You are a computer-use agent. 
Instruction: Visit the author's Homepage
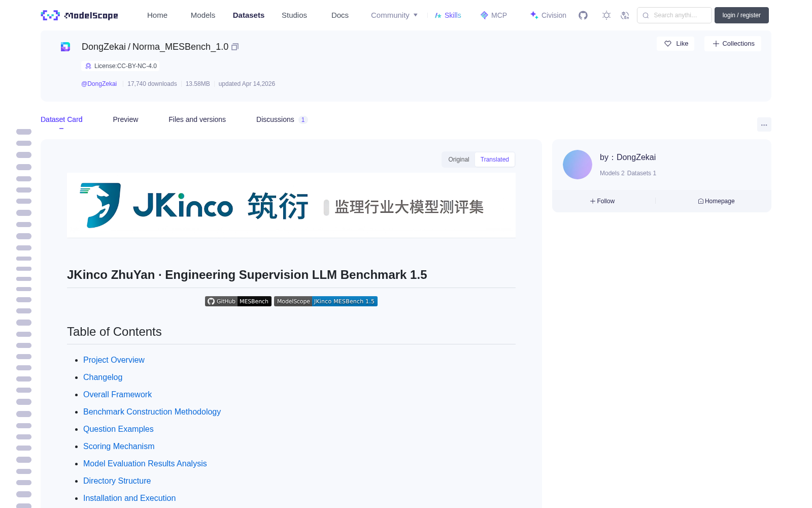click(x=716, y=201)
